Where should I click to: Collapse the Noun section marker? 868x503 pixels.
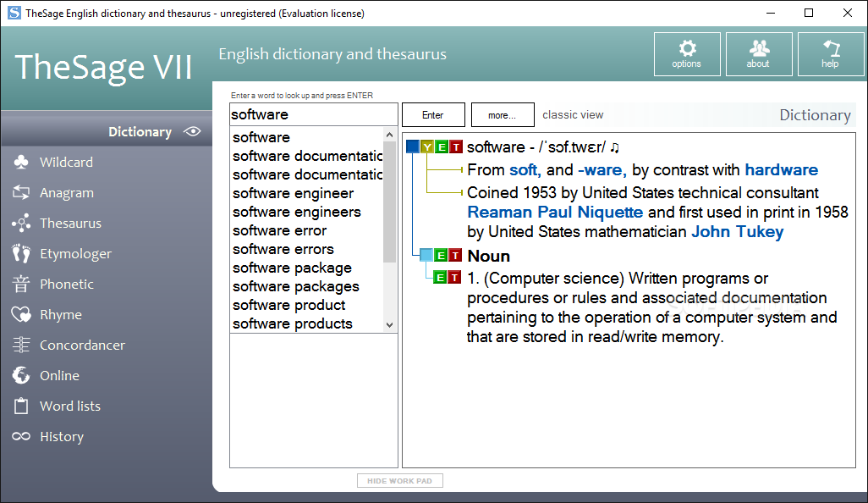pos(426,254)
